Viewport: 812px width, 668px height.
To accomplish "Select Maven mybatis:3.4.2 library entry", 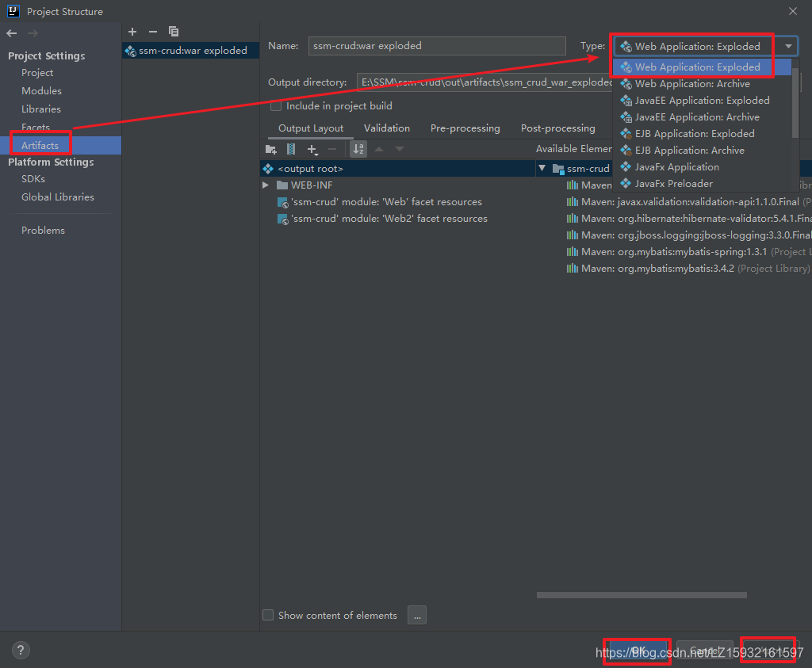I will coord(689,268).
